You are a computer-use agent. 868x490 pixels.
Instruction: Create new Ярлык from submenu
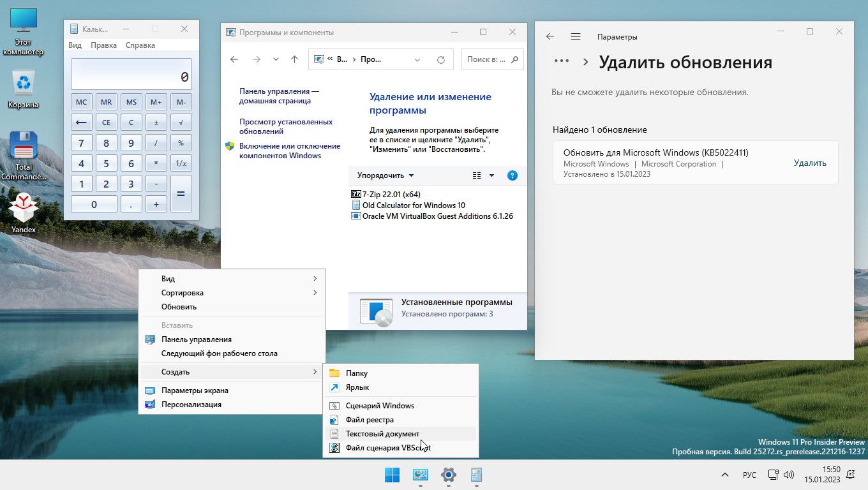click(401, 387)
